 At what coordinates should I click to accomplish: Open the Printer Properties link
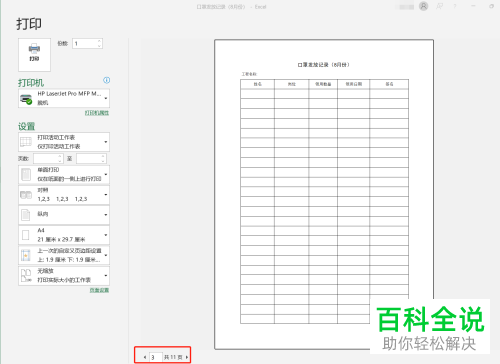click(x=97, y=113)
